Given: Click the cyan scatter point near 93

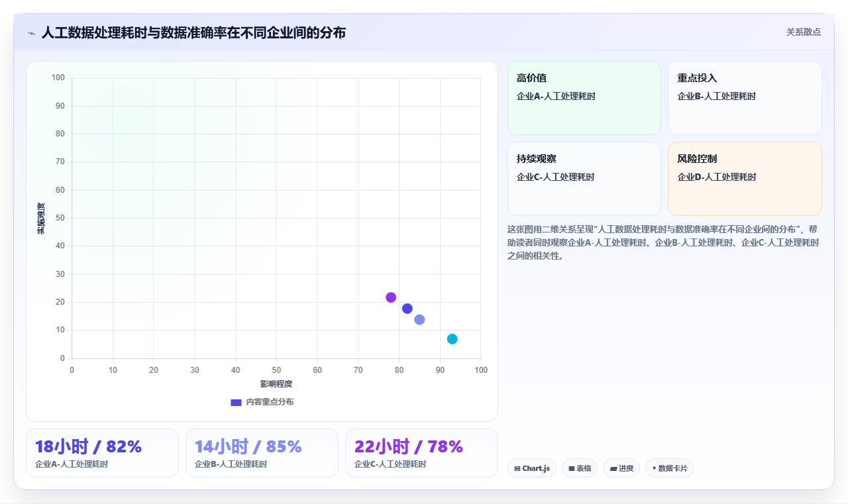Looking at the screenshot, I should [x=452, y=339].
